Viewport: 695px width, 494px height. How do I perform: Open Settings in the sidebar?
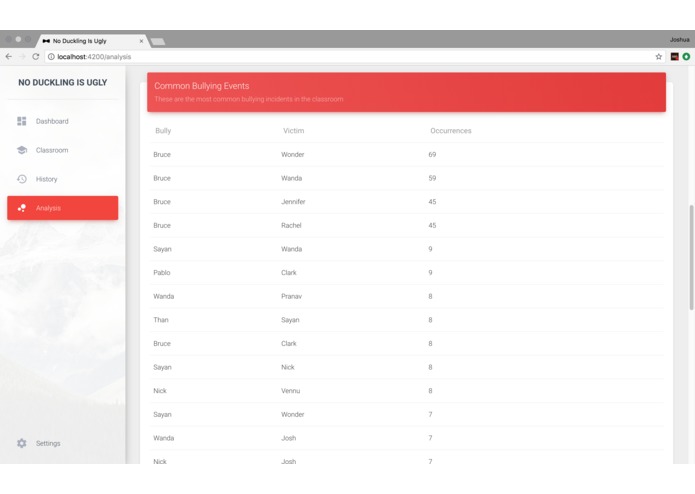tap(62, 443)
